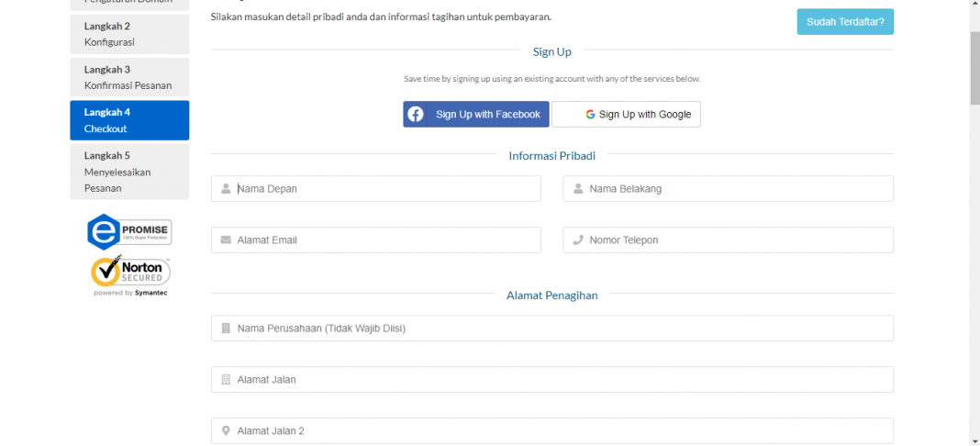The width and height of the screenshot is (980, 446).
Task: Click the Sudah Terdaftar? button
Action: (845, 22)
